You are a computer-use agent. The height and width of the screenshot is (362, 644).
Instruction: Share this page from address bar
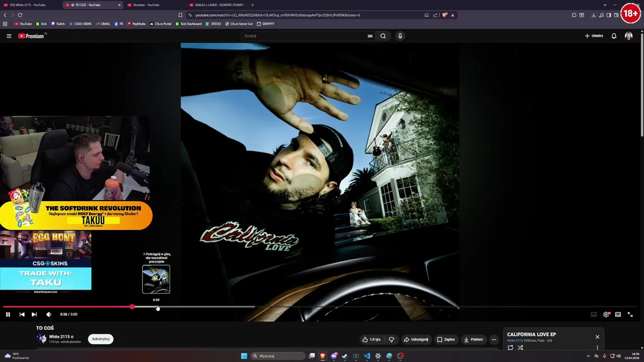coord(435,15)
